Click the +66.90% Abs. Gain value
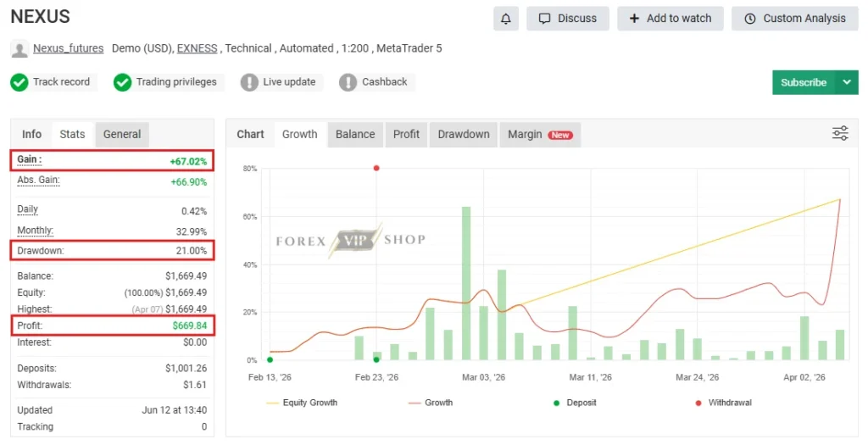Image resolution: width=868 pixels, height=445 pixels. 188,182
